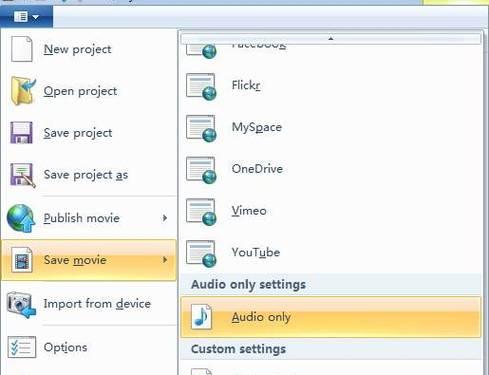Select the OneDrive save setting

(331, 169)
